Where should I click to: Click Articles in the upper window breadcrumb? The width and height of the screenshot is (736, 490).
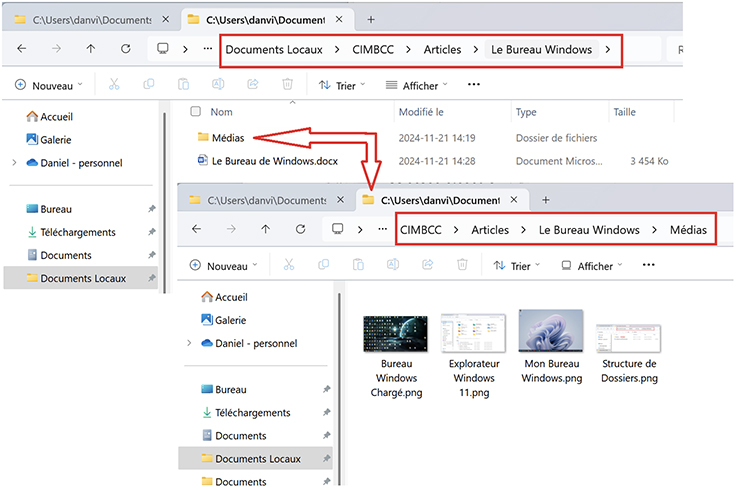click(442, 49)
